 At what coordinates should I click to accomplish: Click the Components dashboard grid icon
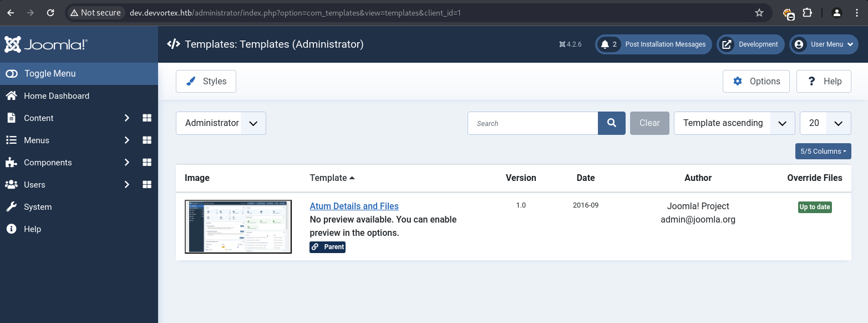[147, 162]
